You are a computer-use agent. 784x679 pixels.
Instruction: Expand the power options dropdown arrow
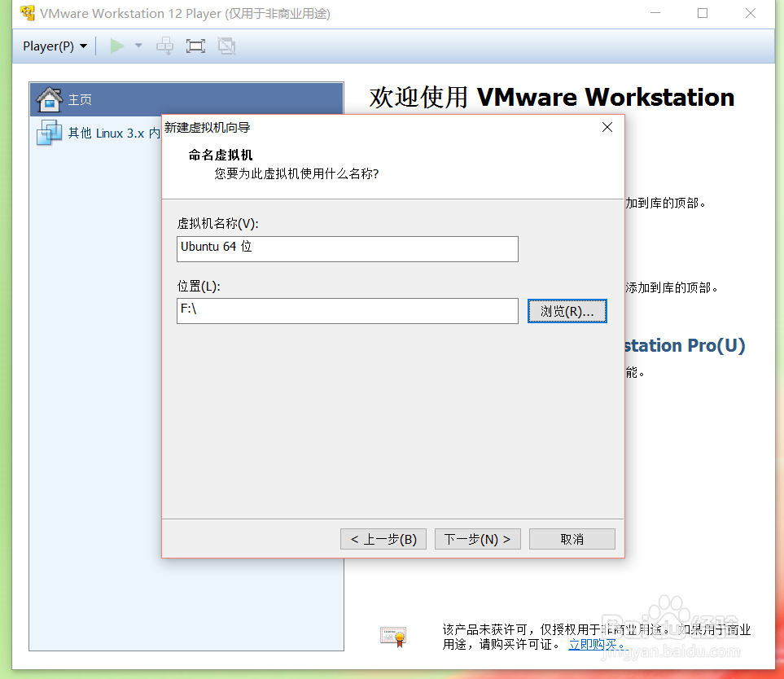click(x=138, y=46)
